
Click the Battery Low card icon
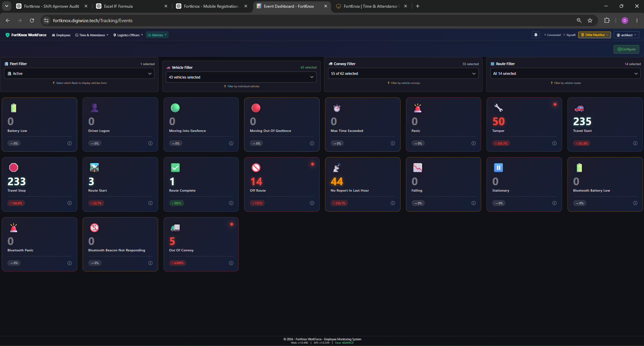coord(13,108)
